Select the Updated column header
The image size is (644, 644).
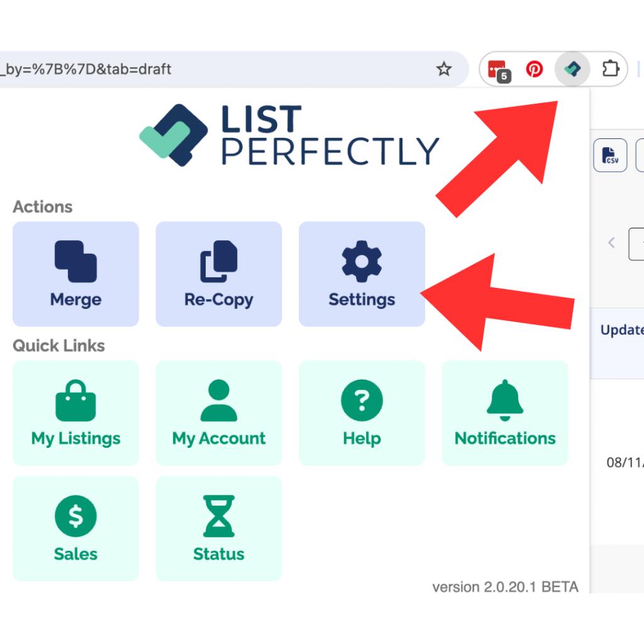[x=622, y=330]
